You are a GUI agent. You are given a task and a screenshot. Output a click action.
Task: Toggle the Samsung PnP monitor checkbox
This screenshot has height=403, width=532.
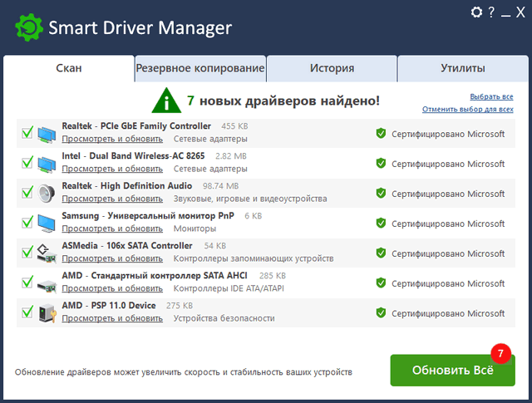coord(27,223)
